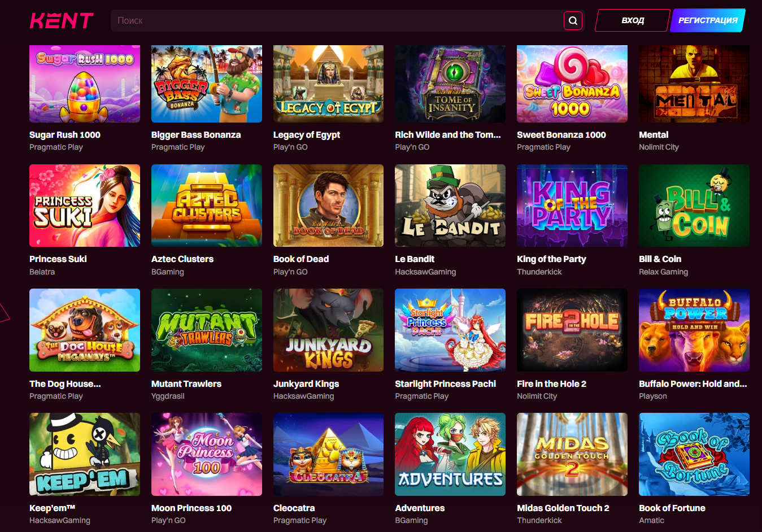Viewport: 762px width, 532px height.
Task: Click the KENT logo
Action: click(62, 21)
